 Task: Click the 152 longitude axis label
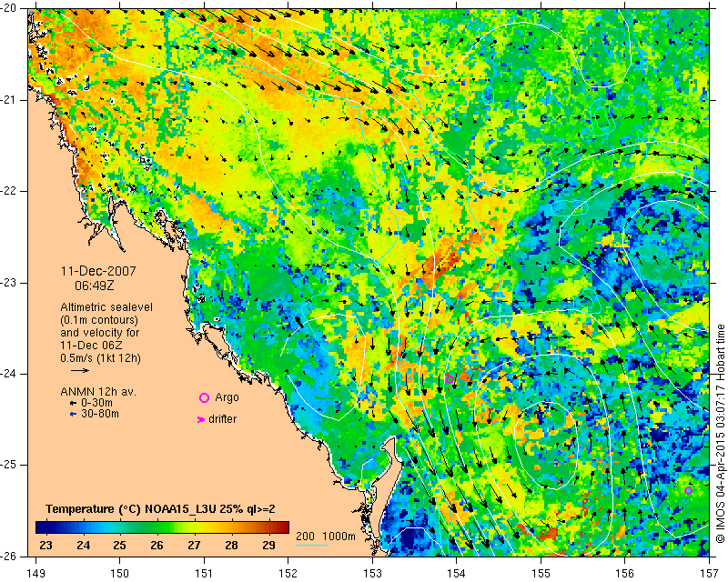coord(288,573)
